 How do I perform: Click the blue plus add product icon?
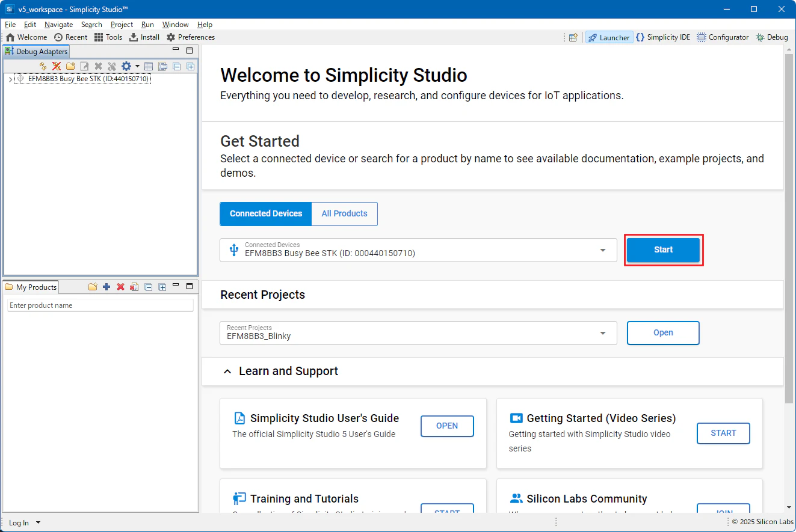106,287
